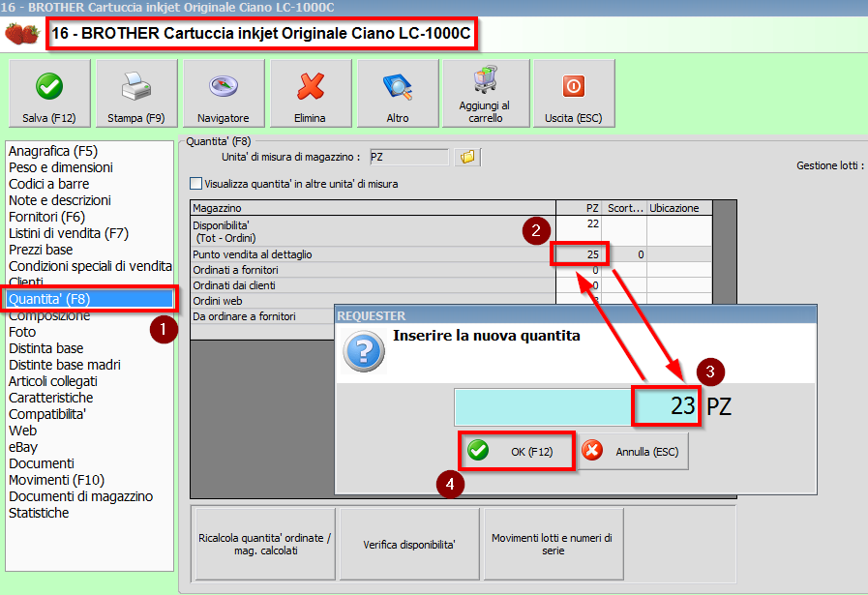
Task: Open Documenti di magazzino section
Action: tap(81, 496)
